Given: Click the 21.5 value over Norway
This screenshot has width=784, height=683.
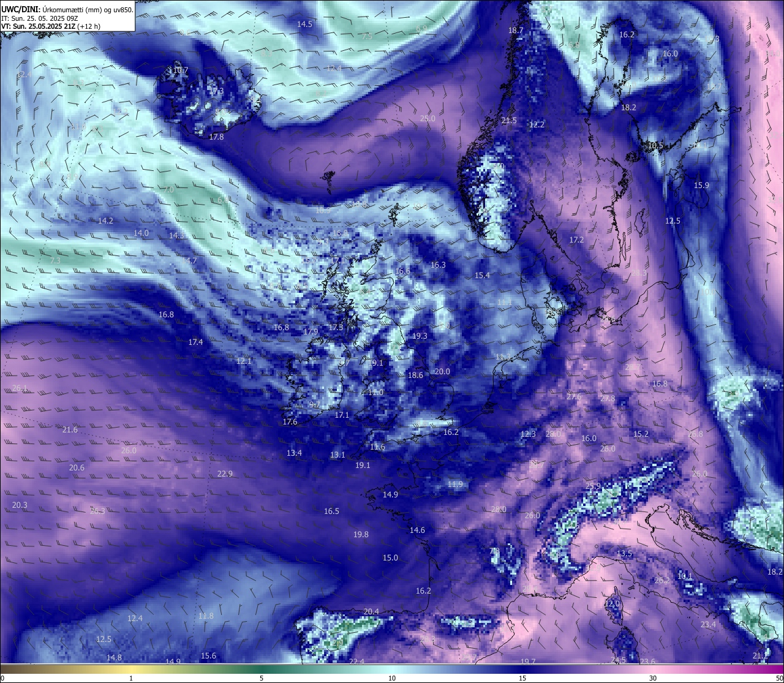Looking at the screenshot, I should (x=509, y=120).
